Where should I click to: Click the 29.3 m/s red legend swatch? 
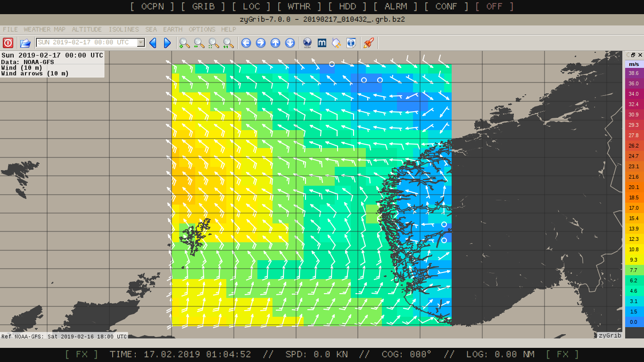634,125
